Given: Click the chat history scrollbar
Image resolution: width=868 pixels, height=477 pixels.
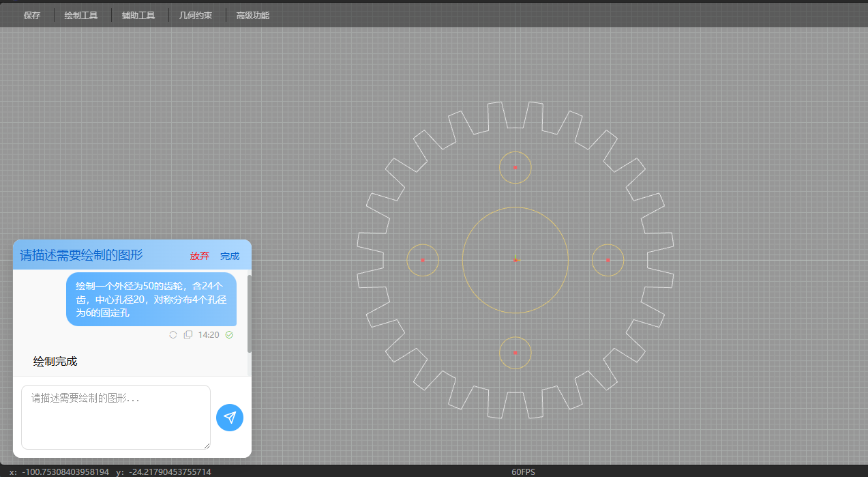Looking at the screenshot, I should [x=250, y=314].
